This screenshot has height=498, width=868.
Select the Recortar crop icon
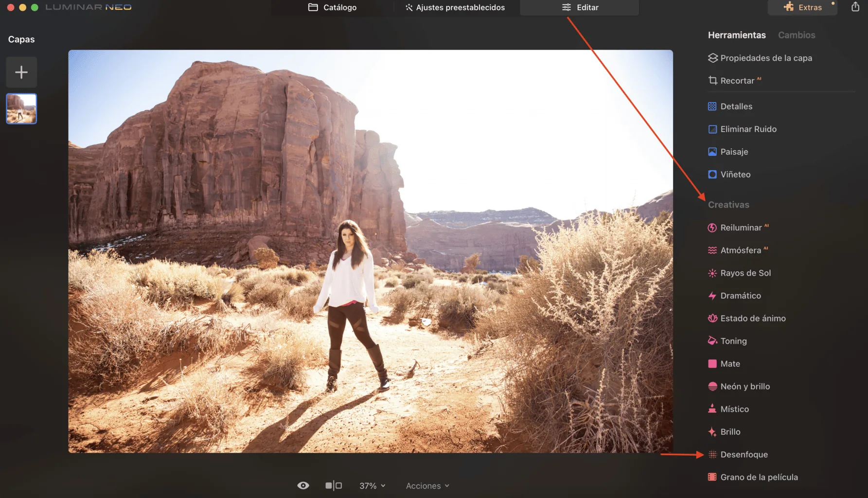point(712,81)
